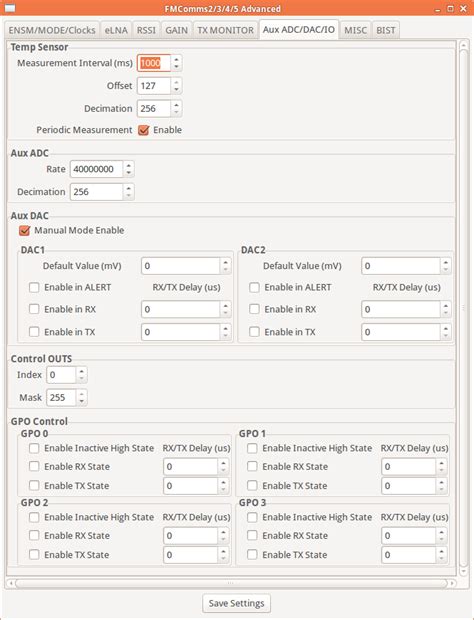Toggle Periodic Measurement Enable checkbox
This screenshot has width=474, height=620.
click(144, 130)
